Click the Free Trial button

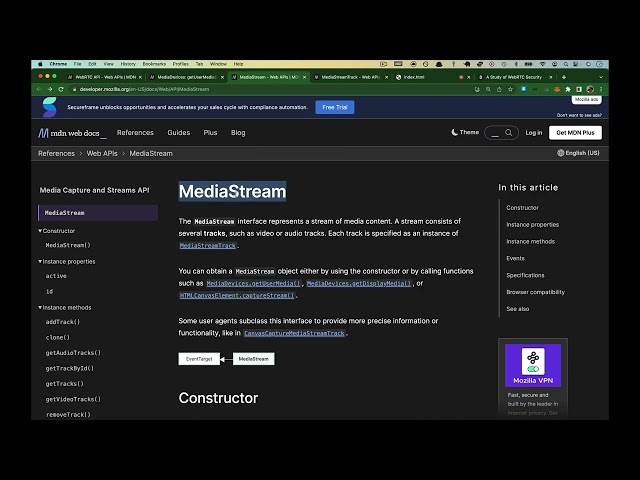335,107
